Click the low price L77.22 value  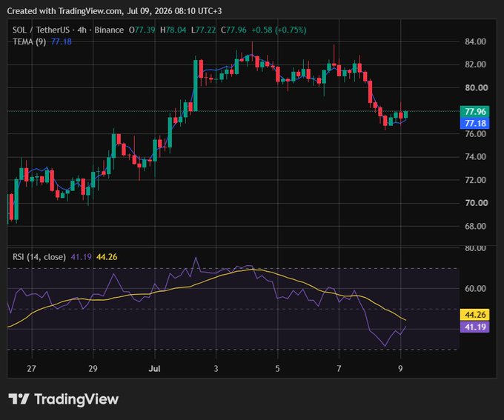click(204, 30)
